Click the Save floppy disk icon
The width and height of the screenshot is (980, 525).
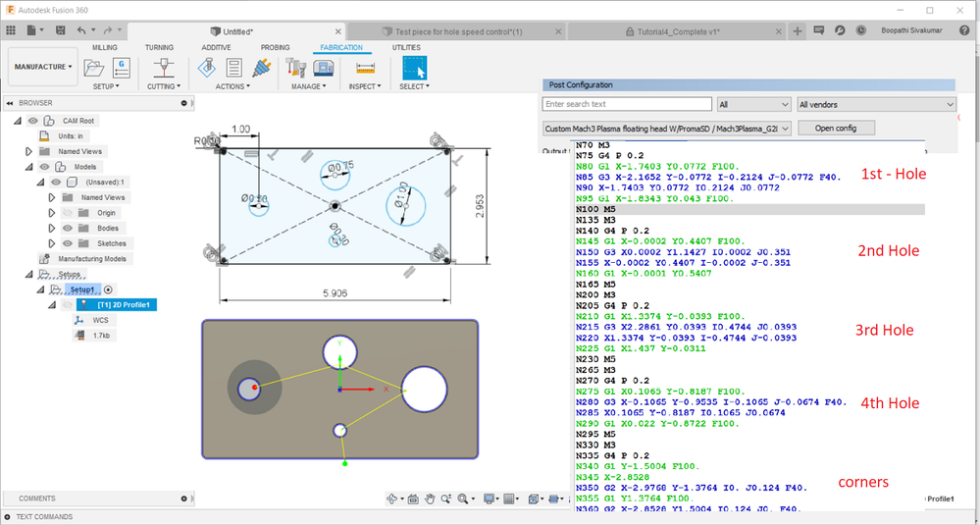coord(61,30)
